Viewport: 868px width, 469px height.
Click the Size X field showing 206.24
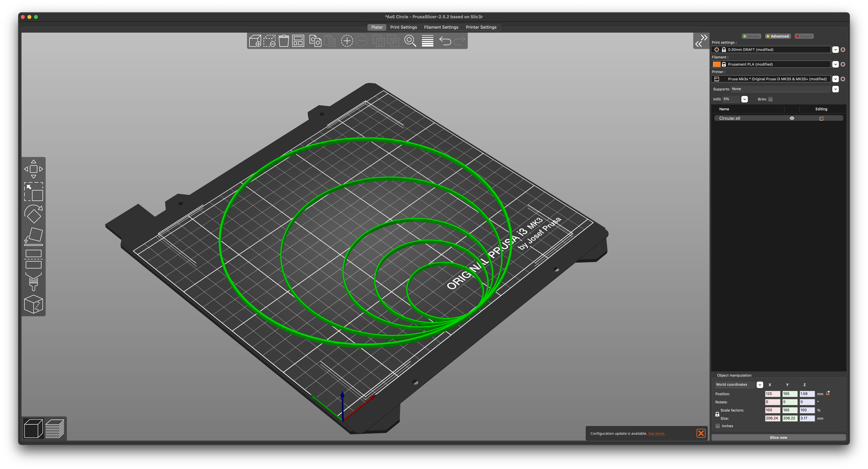[772, 418]
